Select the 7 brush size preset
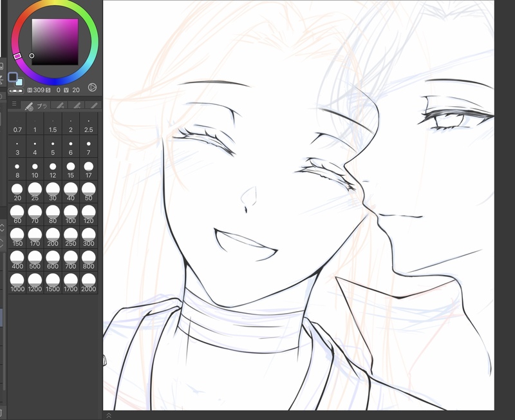Image resolution: width=515 pixels, height=420 pixels. [88, 147]
